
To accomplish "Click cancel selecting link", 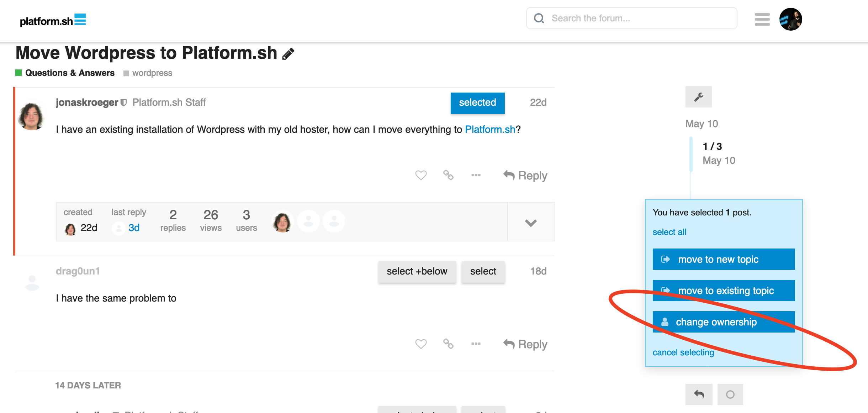I will tap(683, 352).
